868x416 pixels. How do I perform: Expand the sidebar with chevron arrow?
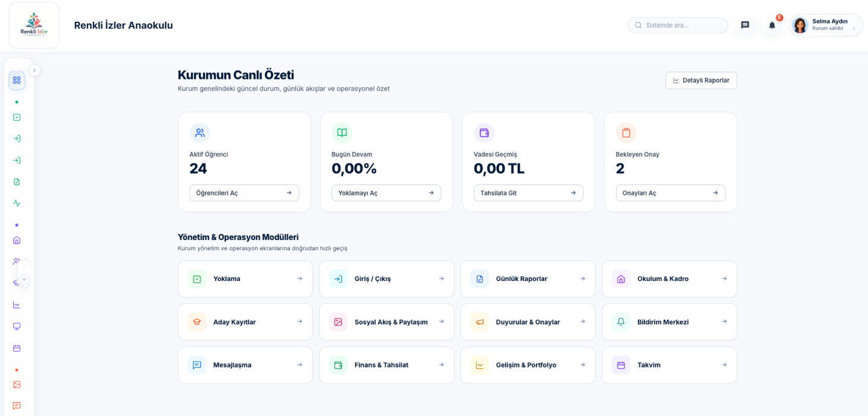click(x=34, y=71)
